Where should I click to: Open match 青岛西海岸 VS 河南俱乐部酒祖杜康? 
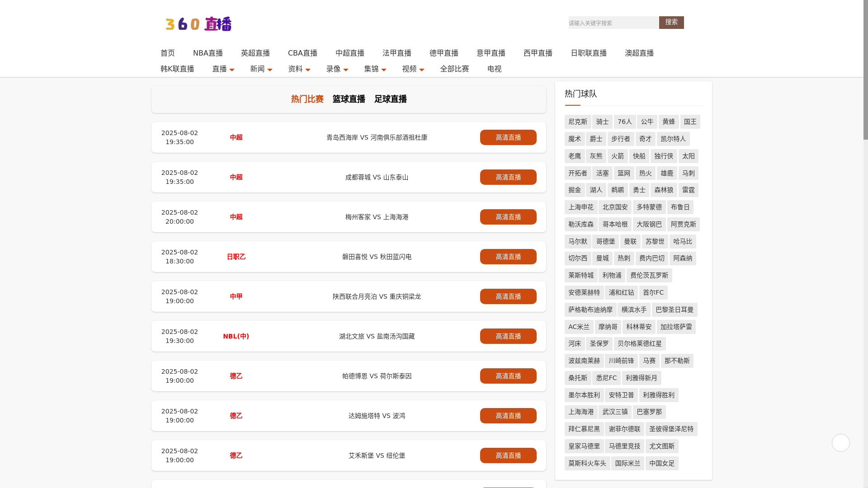(x=377, y=137)
